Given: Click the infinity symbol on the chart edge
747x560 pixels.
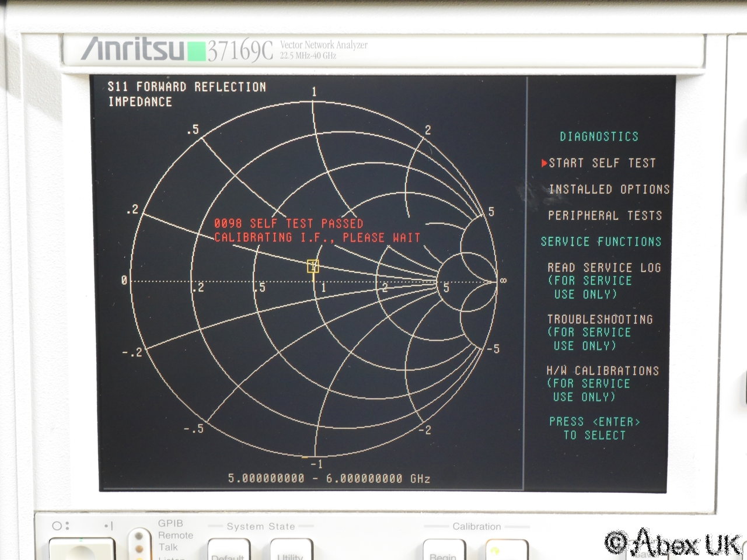Looking at the screenshot, I should point(503,281).
